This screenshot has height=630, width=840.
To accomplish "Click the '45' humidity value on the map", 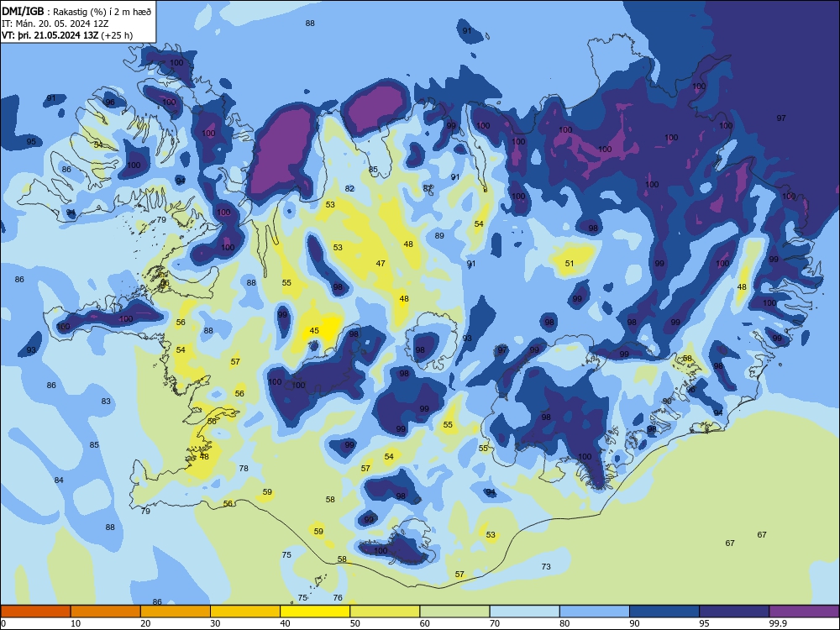I will (x=314, y=330).
